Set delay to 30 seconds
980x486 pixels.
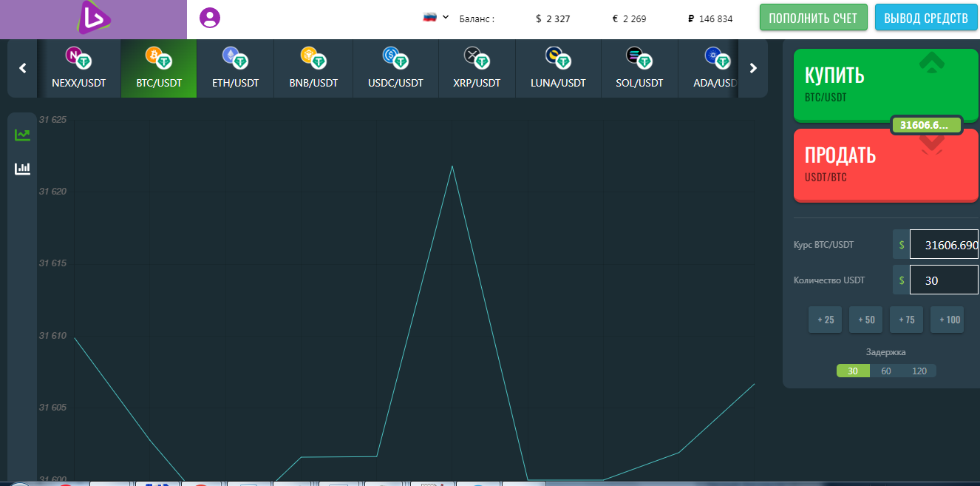853,371
